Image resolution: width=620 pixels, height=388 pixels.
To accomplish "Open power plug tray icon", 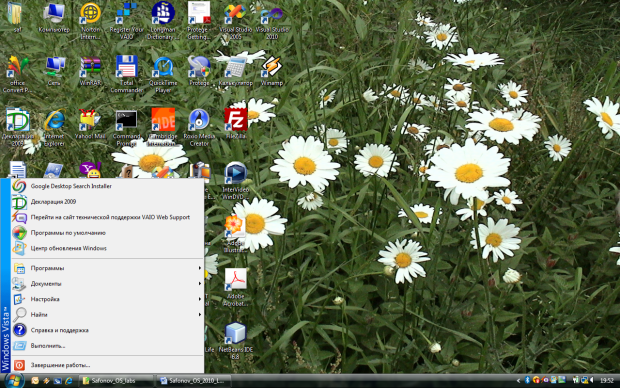I will tap(576, 380).
